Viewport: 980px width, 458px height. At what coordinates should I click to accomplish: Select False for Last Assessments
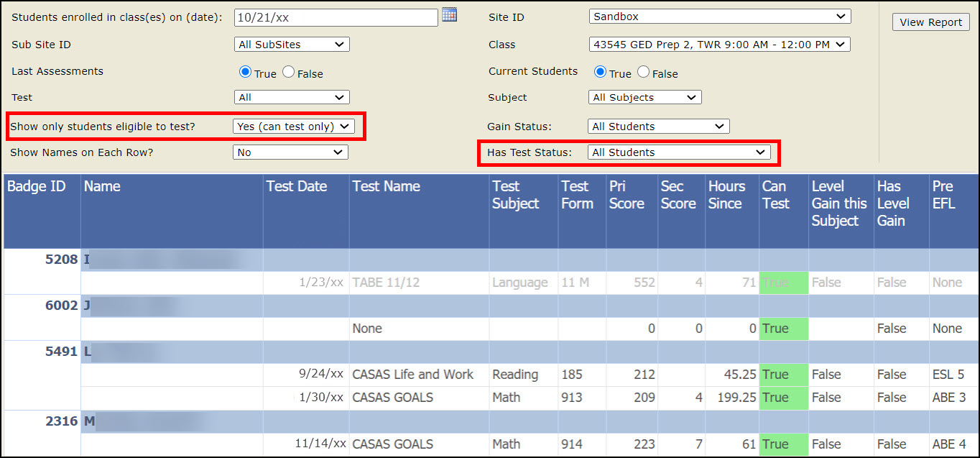click(288, 72)
